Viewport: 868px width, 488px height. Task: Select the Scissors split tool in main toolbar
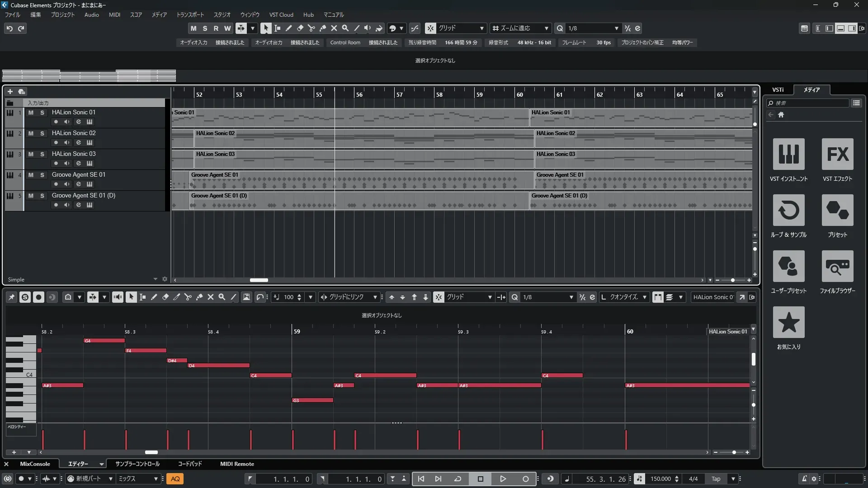[x=311, y=28]
